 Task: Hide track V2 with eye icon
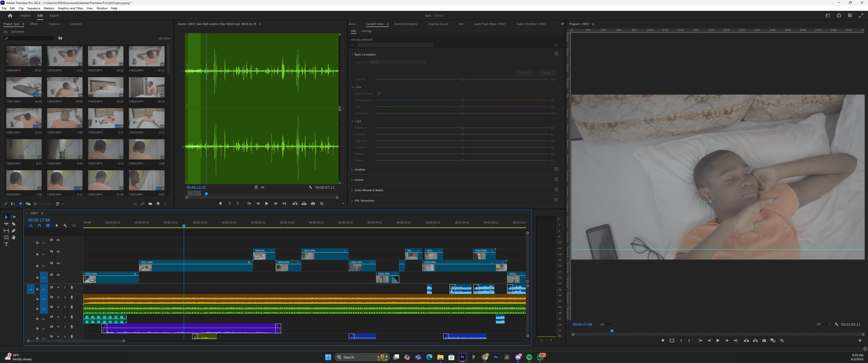tap(58, 263)
